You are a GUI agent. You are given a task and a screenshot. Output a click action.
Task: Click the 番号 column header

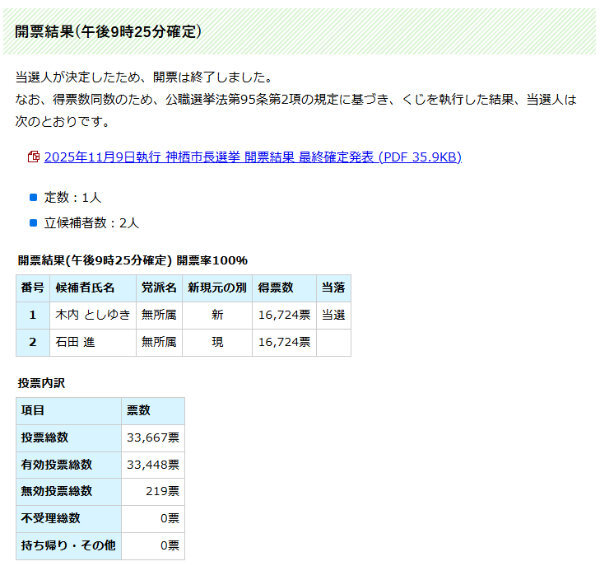click(33, 288)
